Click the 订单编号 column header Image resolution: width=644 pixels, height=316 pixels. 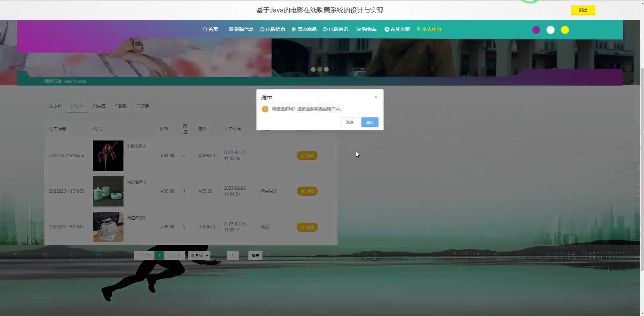click(58, 129)
